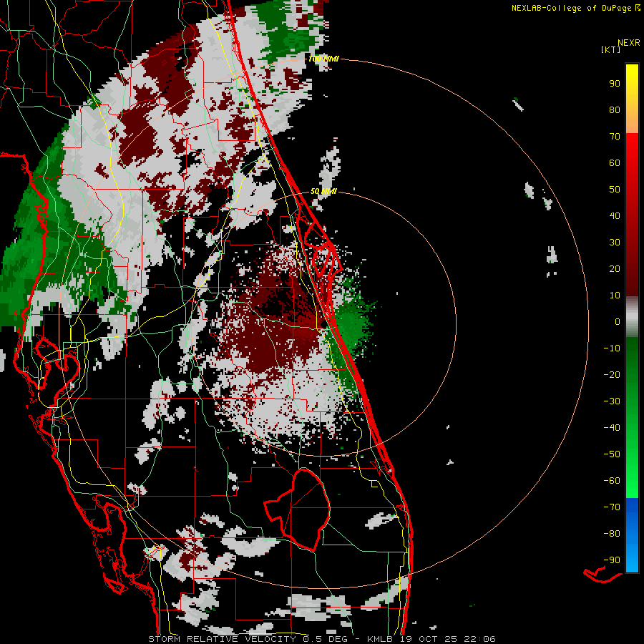Click the 50 value on velocity scale

[615, 190]
